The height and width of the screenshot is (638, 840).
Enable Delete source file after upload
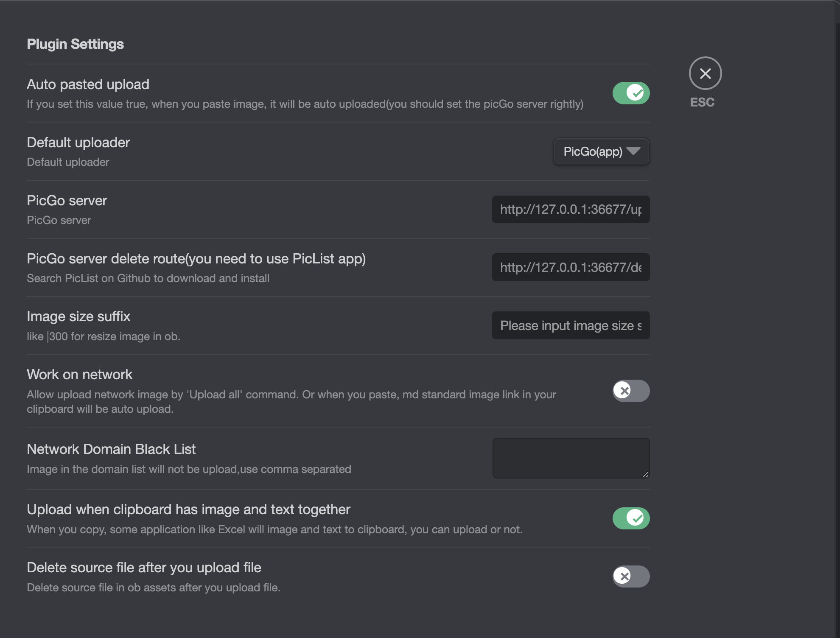(x=631, y=576)
